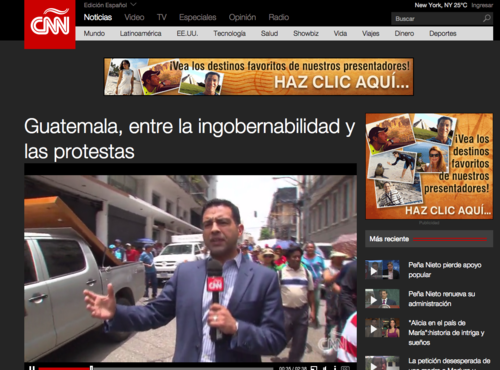
Task: Open Peña Nieto renueva su administración headline
Action: (442, 299)
